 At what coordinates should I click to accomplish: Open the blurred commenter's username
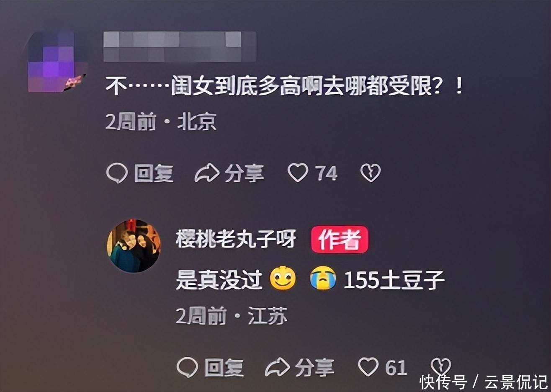[x=180, y=46]
